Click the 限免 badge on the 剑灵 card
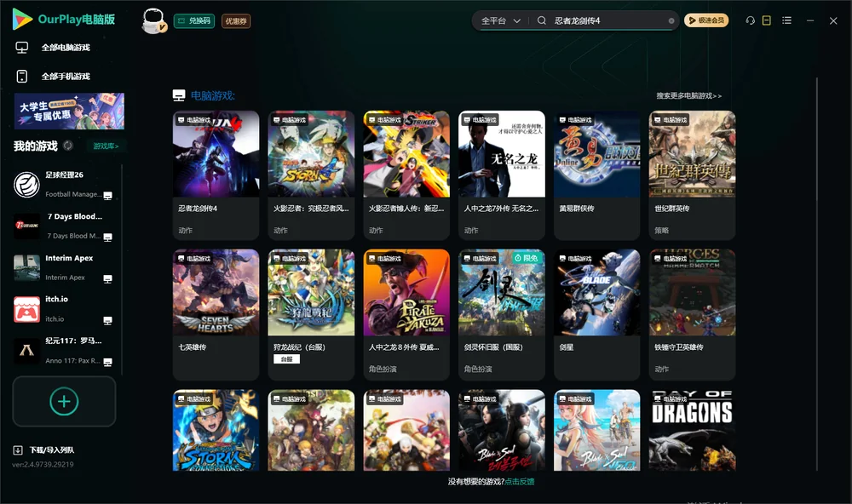852x504 pixels. (x=527, y=258)
